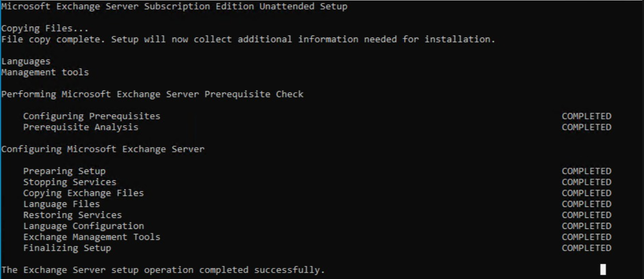
Task: Click the "Preparing Setup" step text
Action: point(64,171)
